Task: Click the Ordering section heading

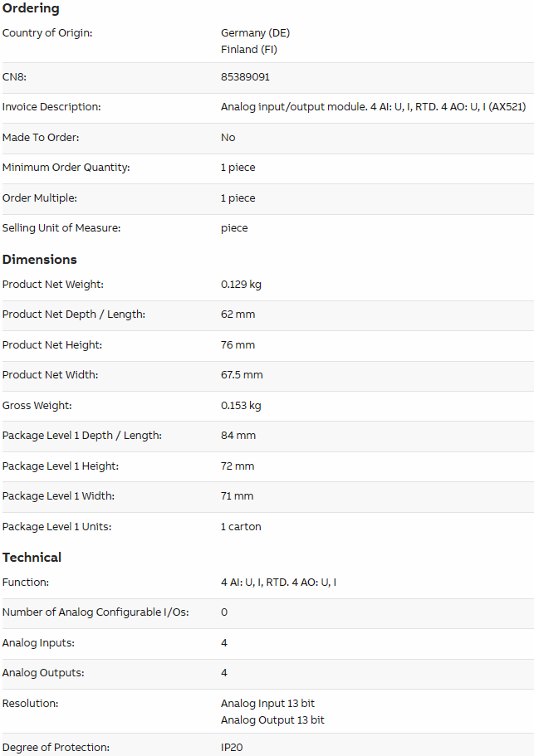Action: tap(31, 8)
